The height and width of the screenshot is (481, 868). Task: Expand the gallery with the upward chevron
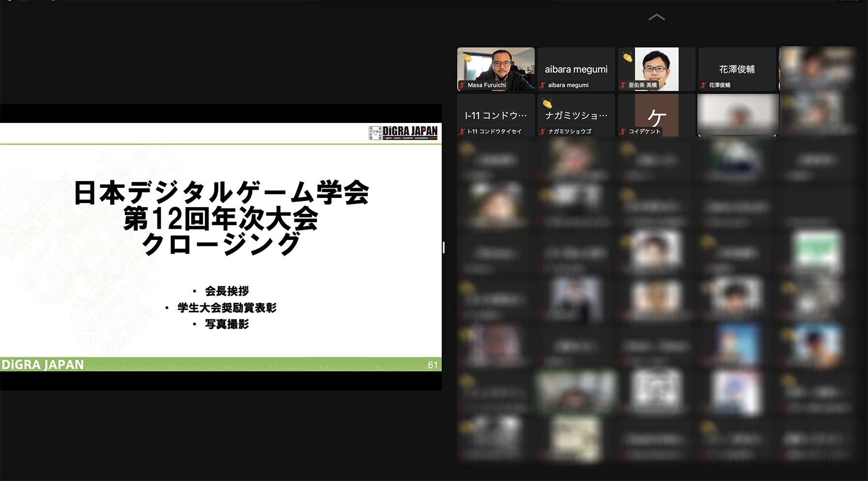tap(656, 17)
